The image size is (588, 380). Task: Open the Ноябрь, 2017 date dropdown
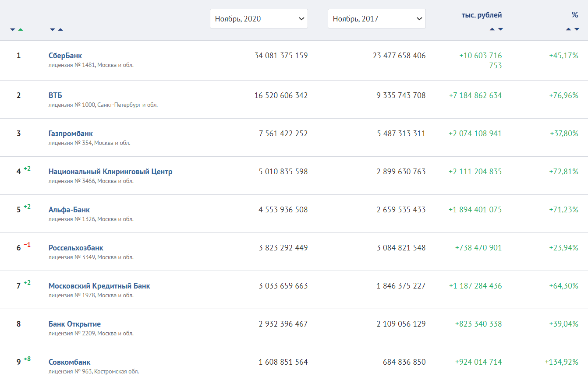coord(377,19)
